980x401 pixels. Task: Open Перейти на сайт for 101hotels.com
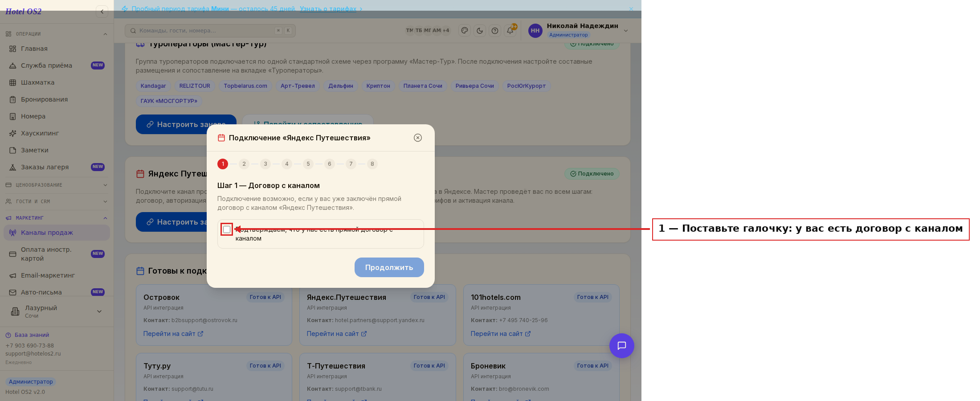(501, 334)
